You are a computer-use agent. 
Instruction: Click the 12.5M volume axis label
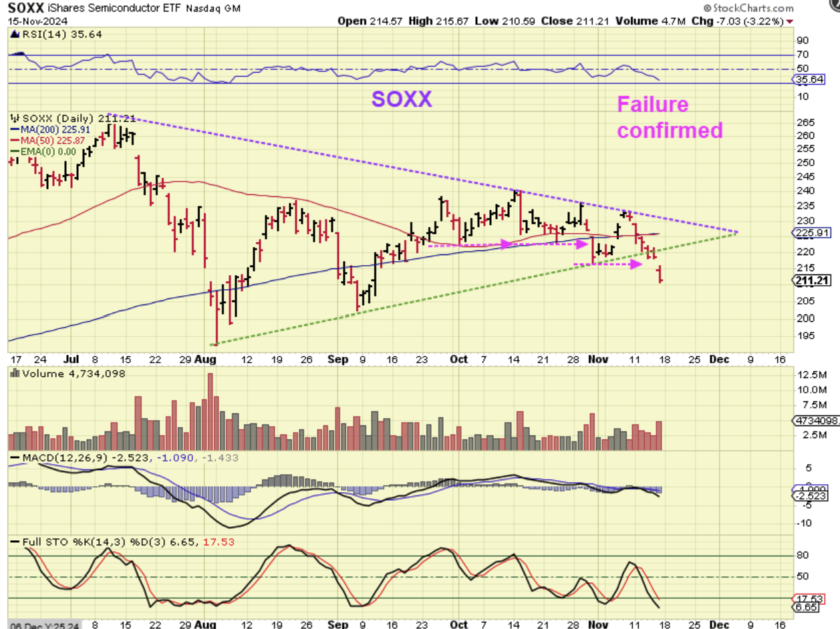(811, 374)
